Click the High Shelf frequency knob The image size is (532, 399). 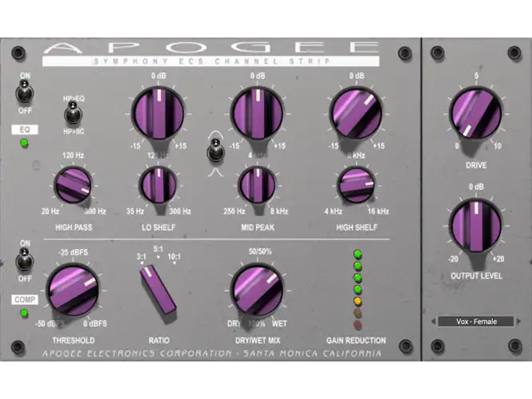click(356, 185)
